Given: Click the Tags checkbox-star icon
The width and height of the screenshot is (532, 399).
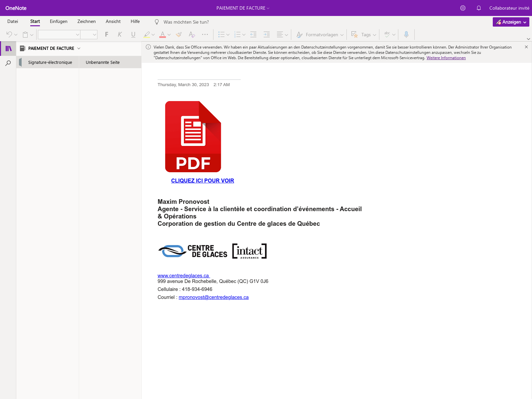Looking at the screenshot, I should pyautogui.click(x=354, y=35).
